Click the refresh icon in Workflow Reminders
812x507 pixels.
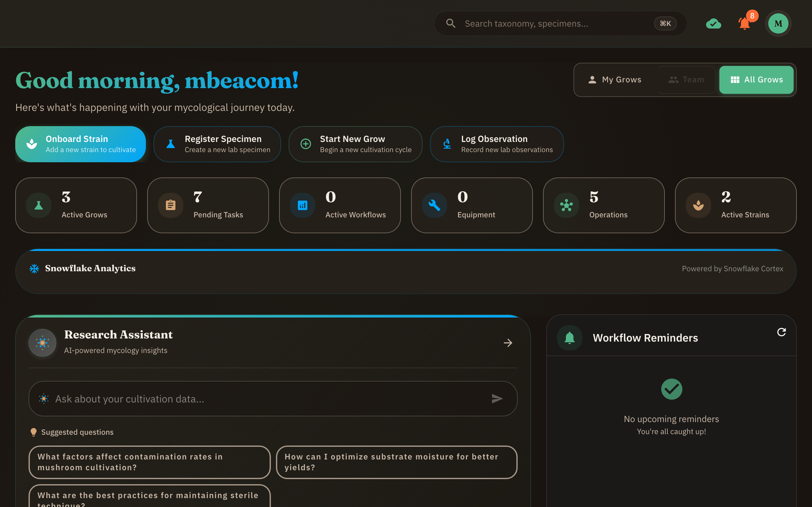point(782,332)
